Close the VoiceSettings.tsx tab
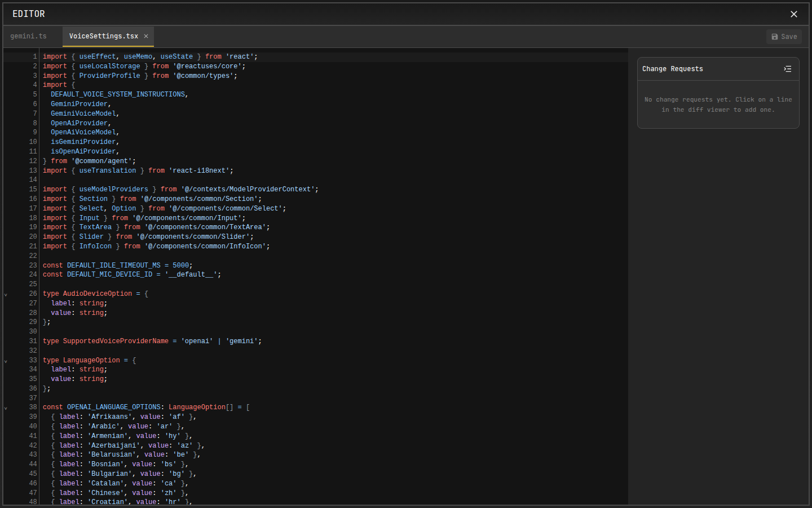The image size is (812, 508). (146, 36)
